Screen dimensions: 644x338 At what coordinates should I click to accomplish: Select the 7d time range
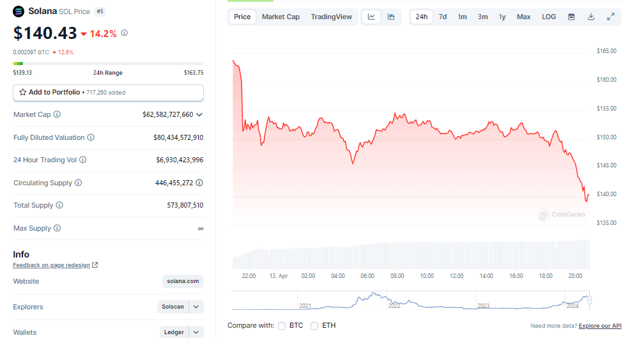tap(442, 17)
